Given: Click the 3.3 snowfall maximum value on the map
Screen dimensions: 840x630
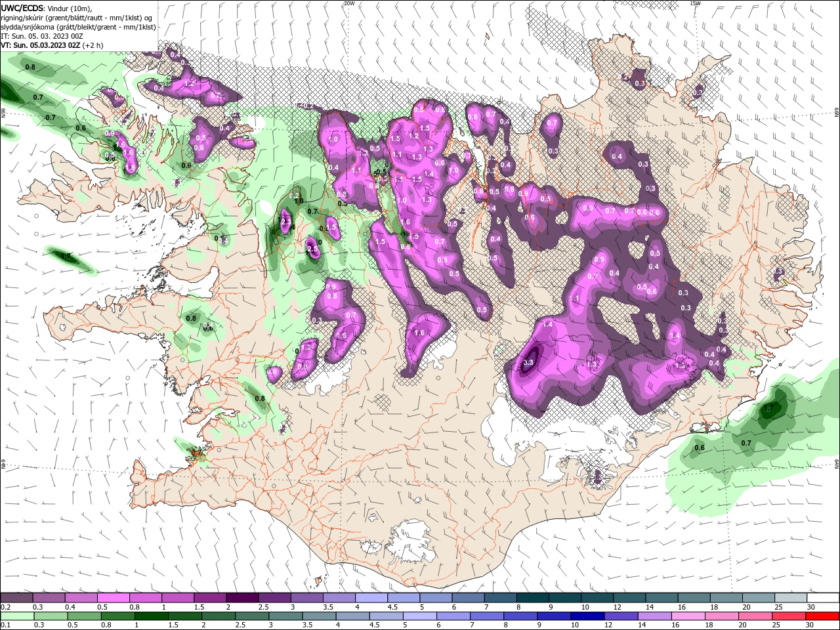Looking at the screenshot, I should pos(528,362).
